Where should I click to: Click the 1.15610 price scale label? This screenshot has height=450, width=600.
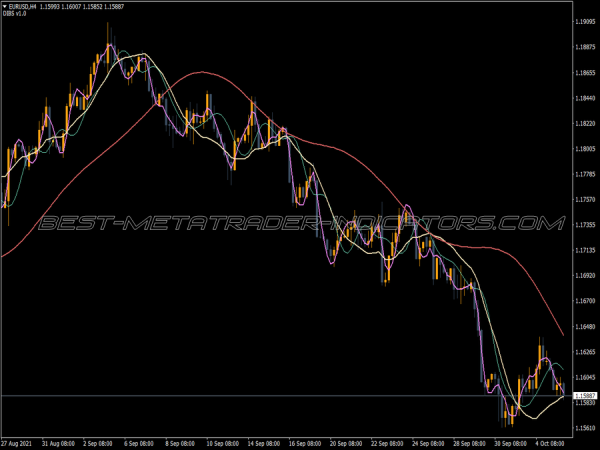pyautogui.click(x=583, y=428)
